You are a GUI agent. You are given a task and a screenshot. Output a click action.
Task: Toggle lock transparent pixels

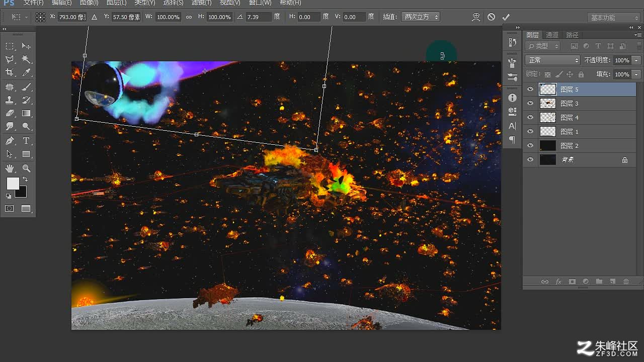click(x=548, y=74)
